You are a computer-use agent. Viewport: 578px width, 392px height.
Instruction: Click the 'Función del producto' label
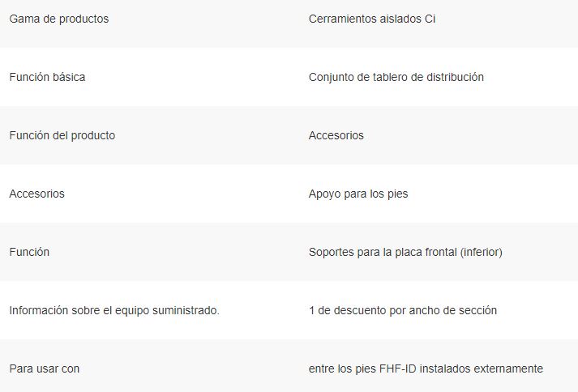pos(62,135)
